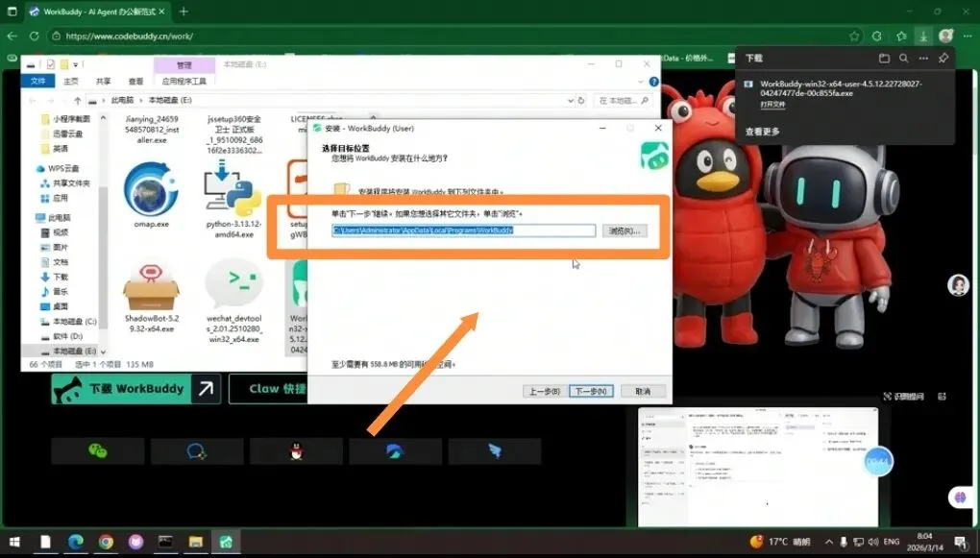Select the ShadowBot-5.29.32-x64.exe file icon
980x558 pixels.
click(151, 287)
